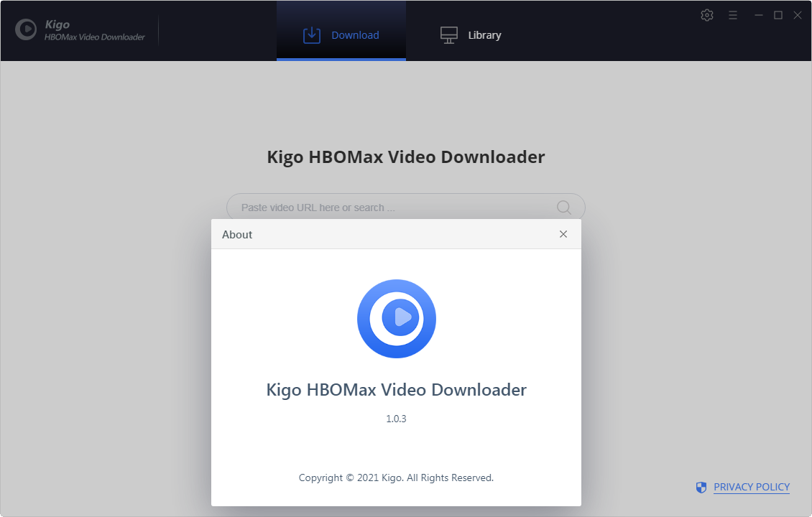Click the About dialog title
Screen dimensions: 812x517
pos(237,234)
